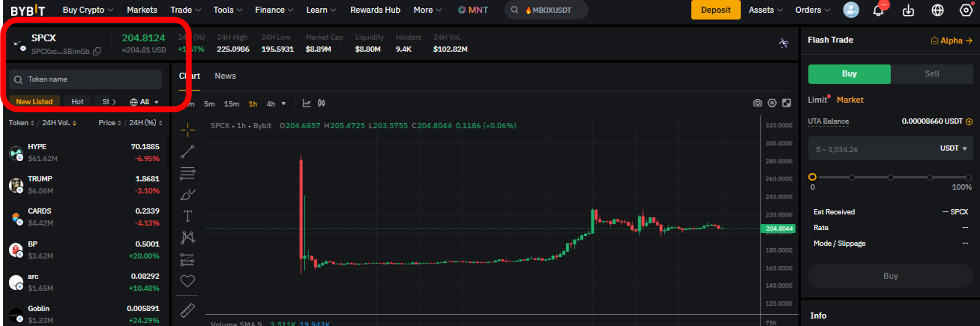This screenshot has height=326, width=980.
Task: Click the header search magnifier icon
Action: coord(514,10)
